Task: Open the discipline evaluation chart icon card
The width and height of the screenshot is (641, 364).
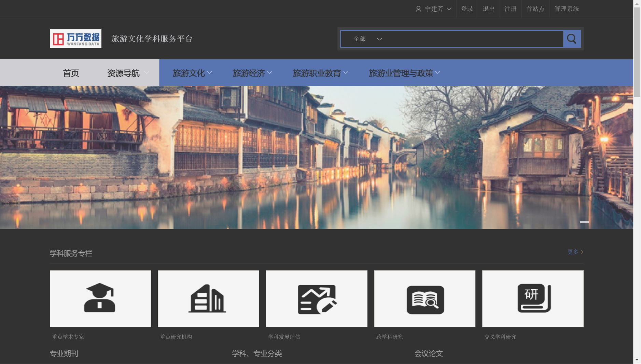Action: pos(317,299)
